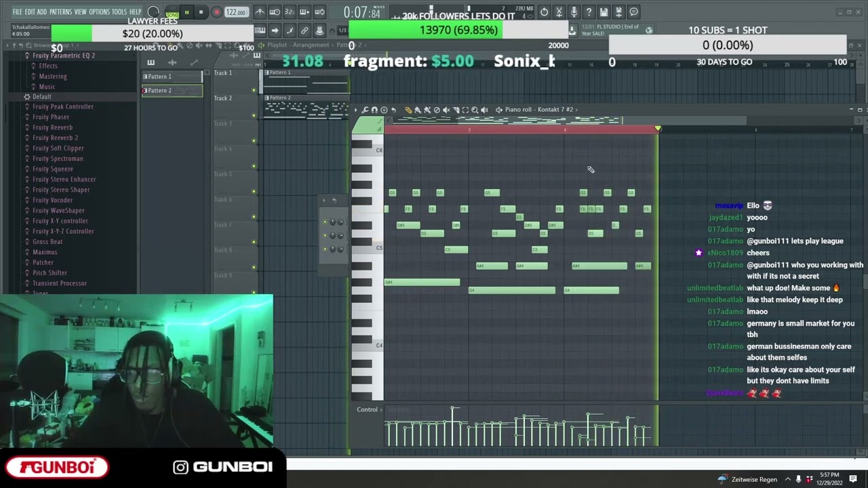Toggle the recording countdown icon
This screenshot has width=868, height=488.
(290, 12)
